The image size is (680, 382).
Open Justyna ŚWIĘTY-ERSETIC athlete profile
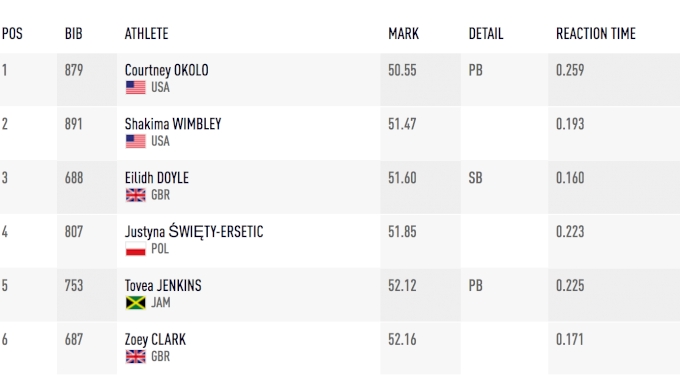(x=194, y=232)
